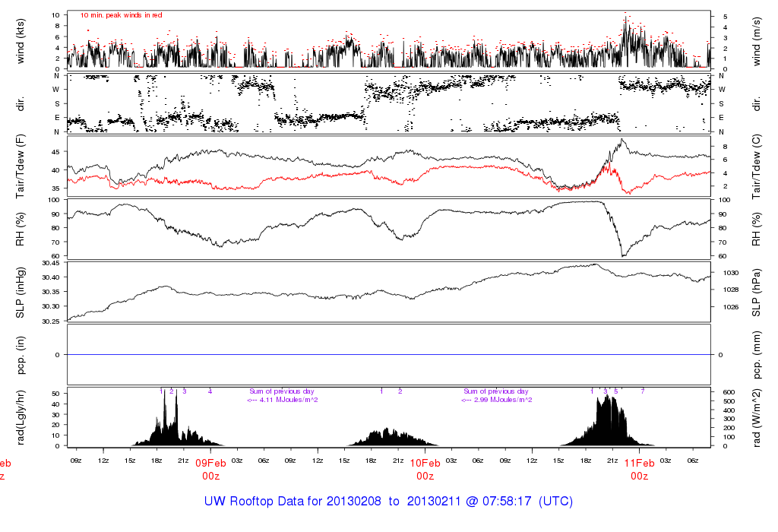Select the '2.99 MJoules/m^2' radiation sum text

coord(503,400)
